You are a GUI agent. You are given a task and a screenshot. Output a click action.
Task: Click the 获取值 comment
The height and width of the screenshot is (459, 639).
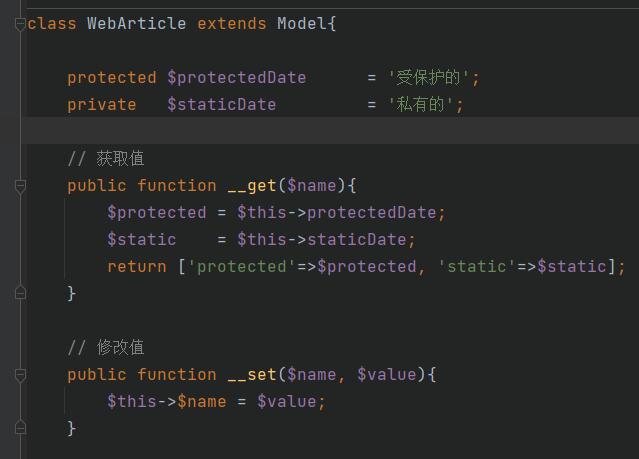(120, 159)
